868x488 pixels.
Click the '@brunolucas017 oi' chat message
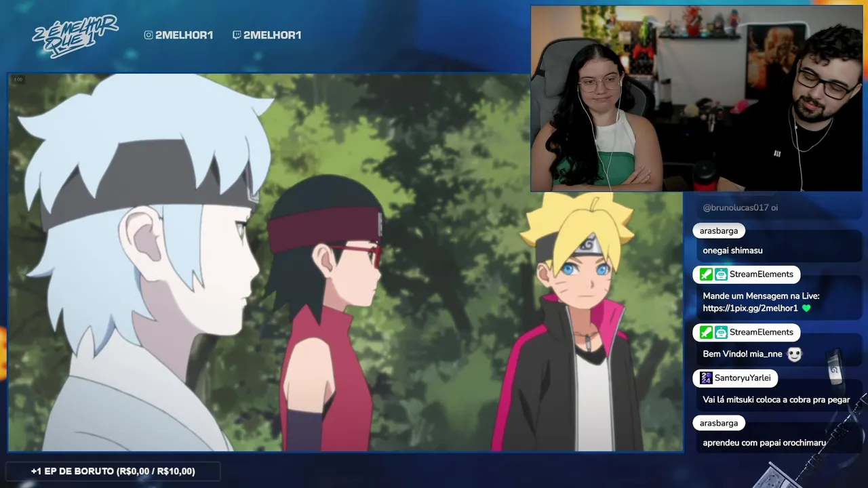(x=741, y=207)
